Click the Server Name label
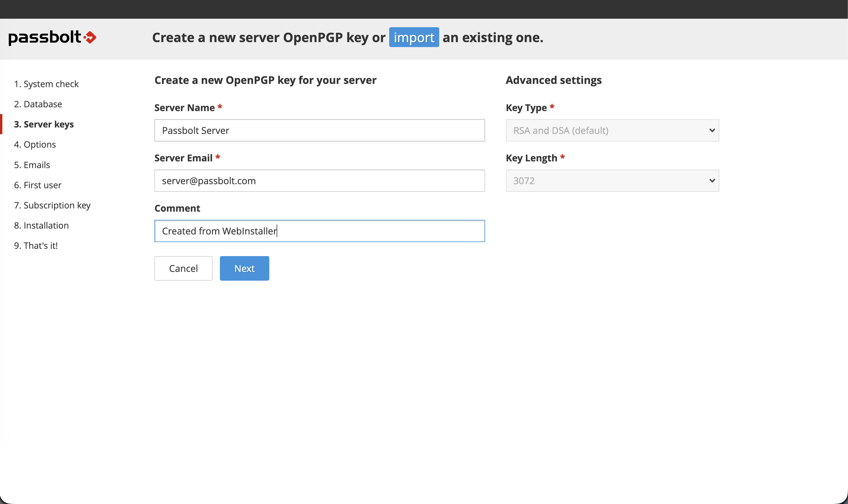 [x=185, y=108]
